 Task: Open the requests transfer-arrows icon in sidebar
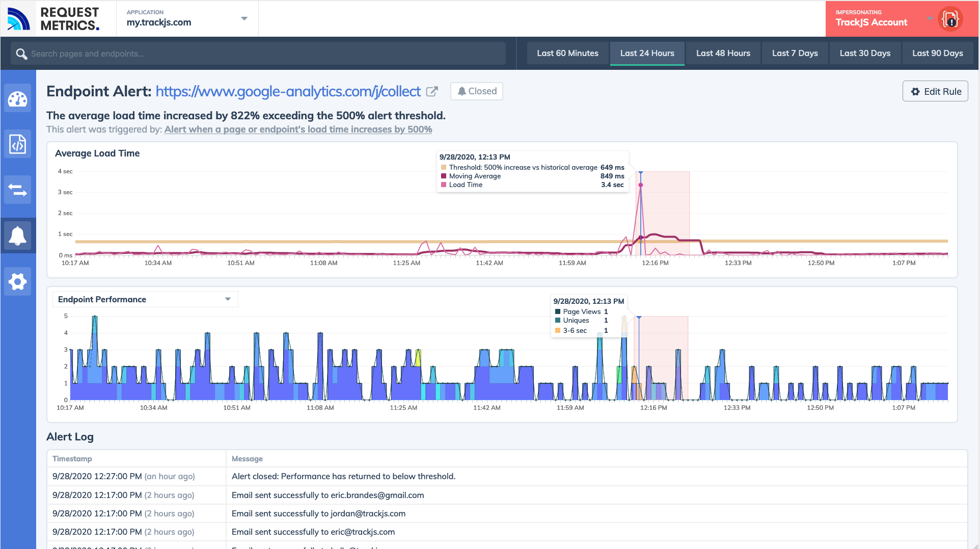(x=18, y=190)
